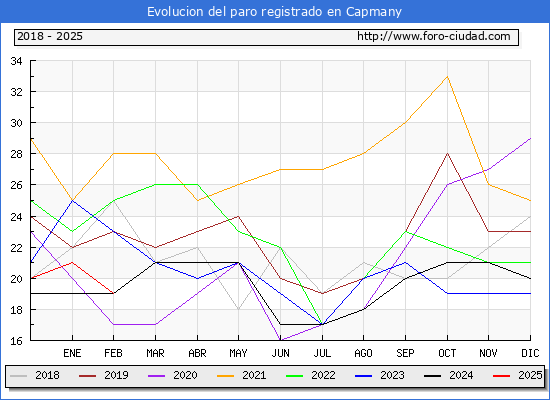550x400 pixels.
Task: Select the '2021' legend label
Action: [x=254, y=375]
